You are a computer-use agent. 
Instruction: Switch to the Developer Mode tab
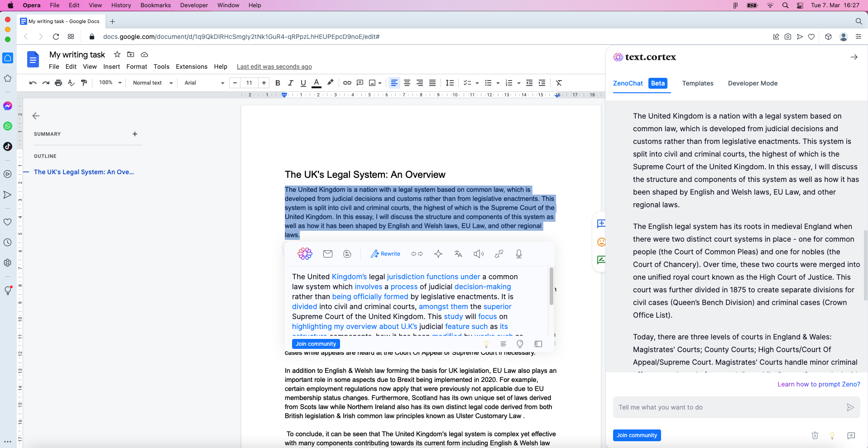[x=753, y=83]
